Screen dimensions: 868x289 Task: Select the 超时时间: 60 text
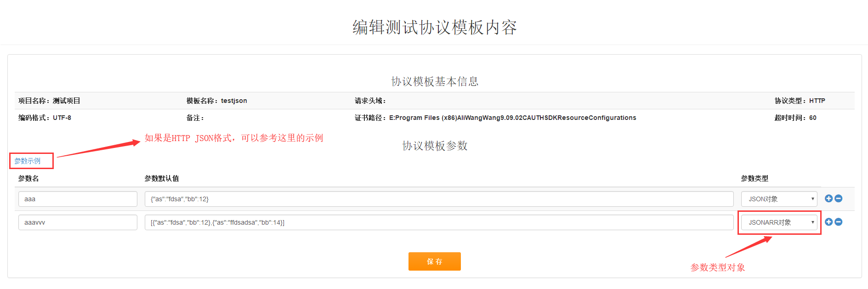tap(795, 118)
